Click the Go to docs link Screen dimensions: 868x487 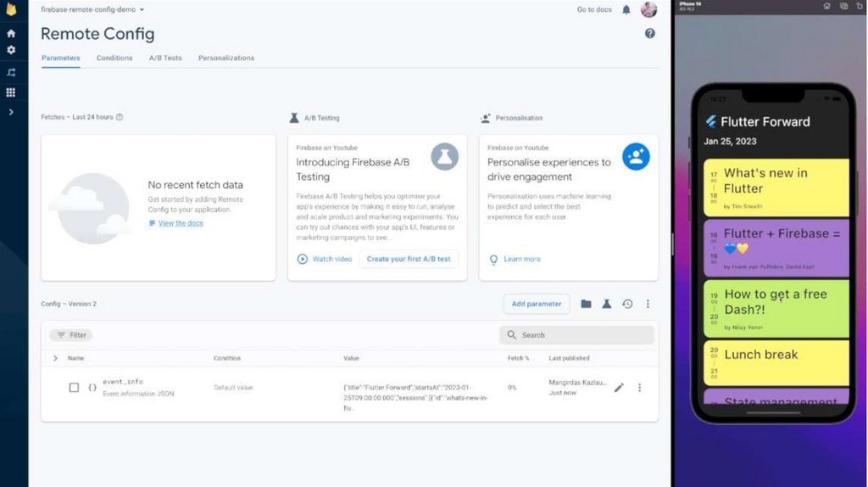[x=594, y=9]
